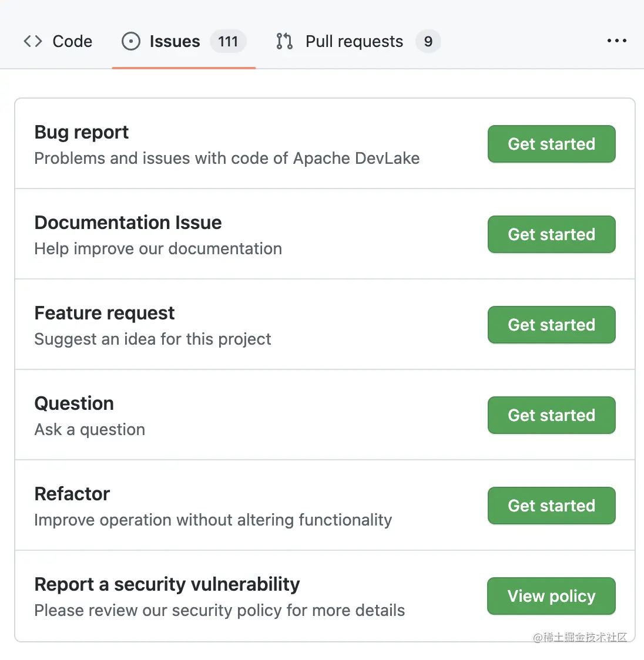Get started with a Bug report
This screenshot has height=660, width=644.
point(551,144)
